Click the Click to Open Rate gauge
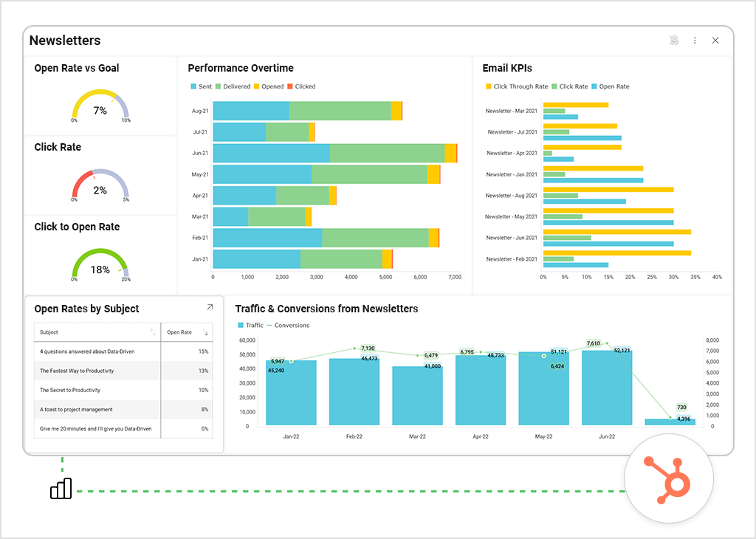 pos(100,266)
